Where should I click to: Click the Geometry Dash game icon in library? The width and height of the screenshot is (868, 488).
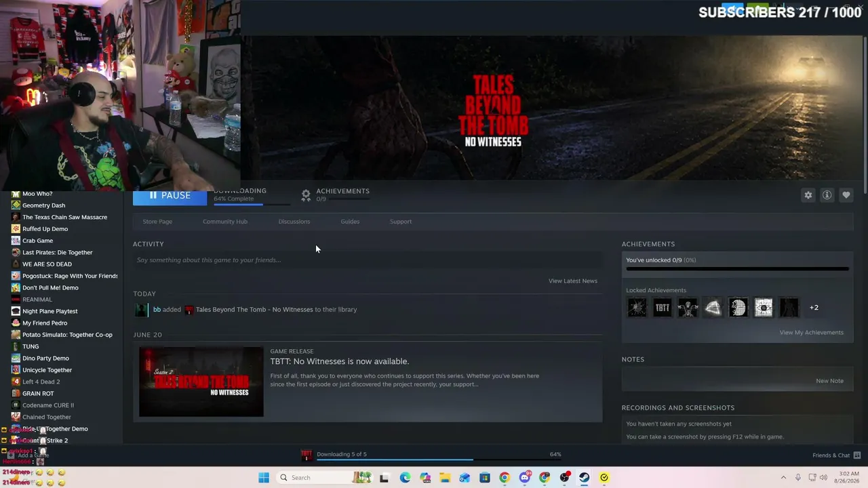[16, 205]
